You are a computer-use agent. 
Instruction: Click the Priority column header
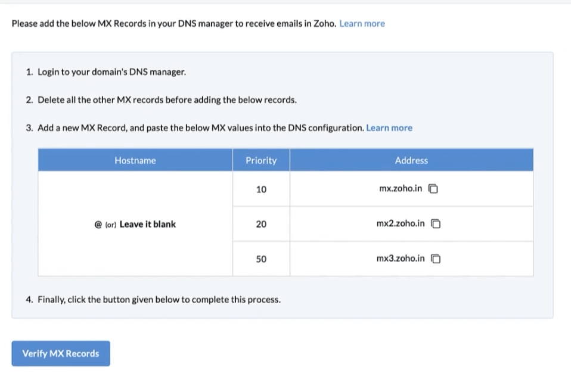(261, 160)
